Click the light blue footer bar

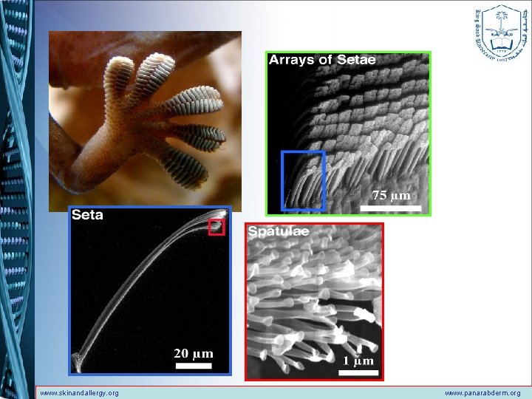pos(284,392)
